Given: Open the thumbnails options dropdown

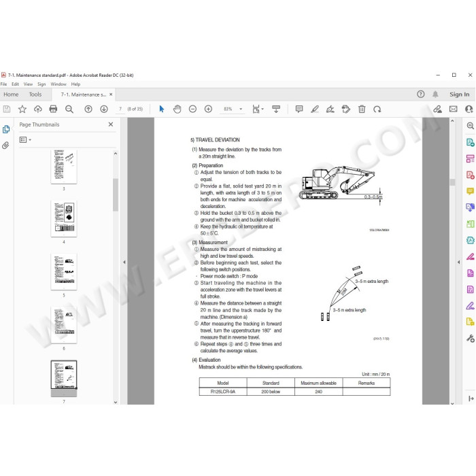Looking at the screenshot, I should (x=25, y=139).
